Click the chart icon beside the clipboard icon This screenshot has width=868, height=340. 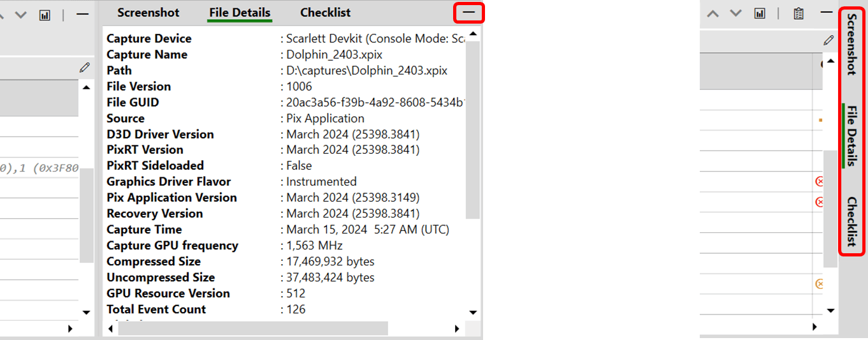pos(760,13)
